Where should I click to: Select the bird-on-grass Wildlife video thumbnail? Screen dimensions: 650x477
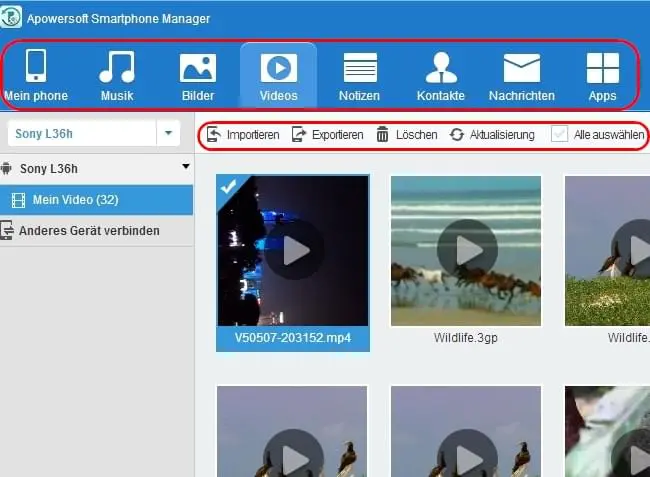click(x=607, y=251)
